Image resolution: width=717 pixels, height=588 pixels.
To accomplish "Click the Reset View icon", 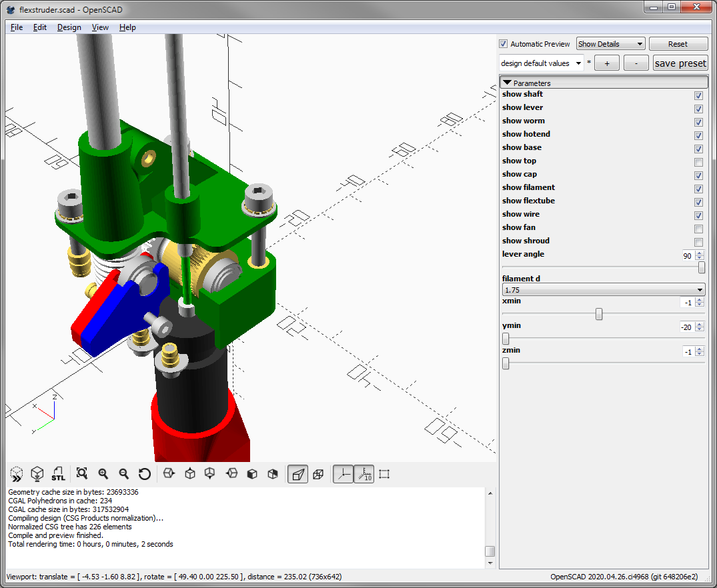I will tap(145, 474).
